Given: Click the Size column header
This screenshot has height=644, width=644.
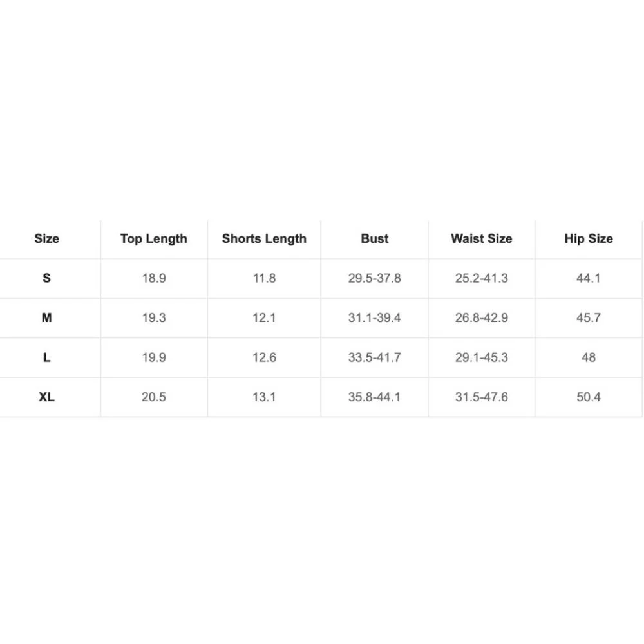Looking at the screenshot, I should [46, 239].
